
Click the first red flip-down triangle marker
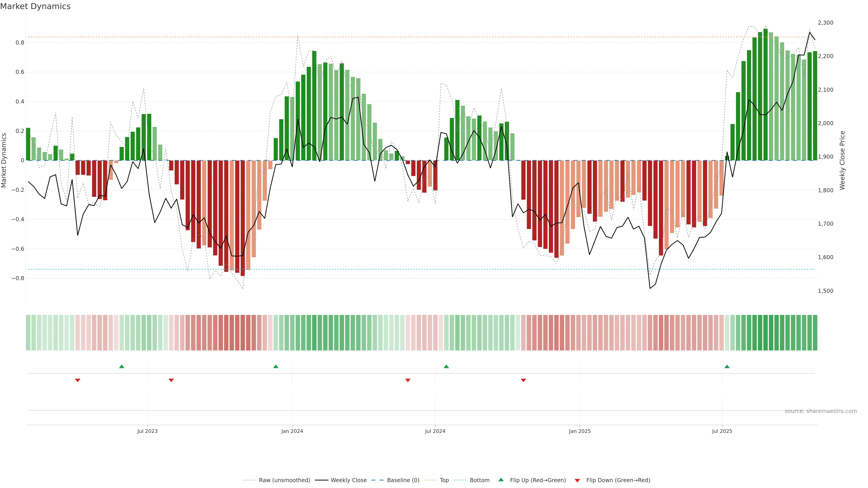[78, 380]
